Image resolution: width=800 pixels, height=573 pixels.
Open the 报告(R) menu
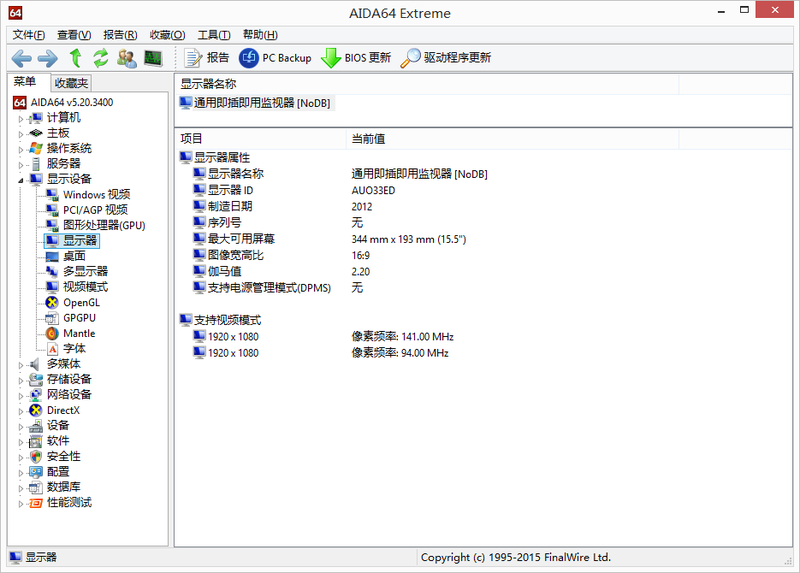[x=120, y=35]
